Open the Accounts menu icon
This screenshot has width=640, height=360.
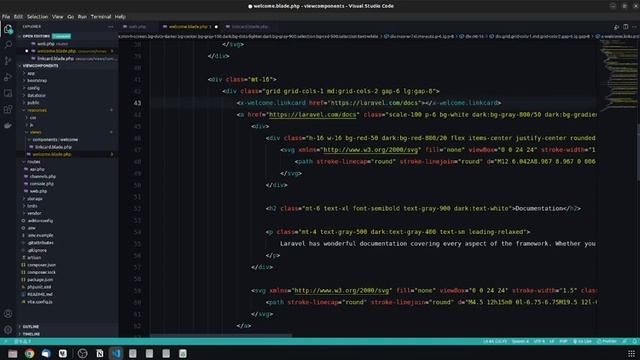pyautogui.click(x=8, y=314)
